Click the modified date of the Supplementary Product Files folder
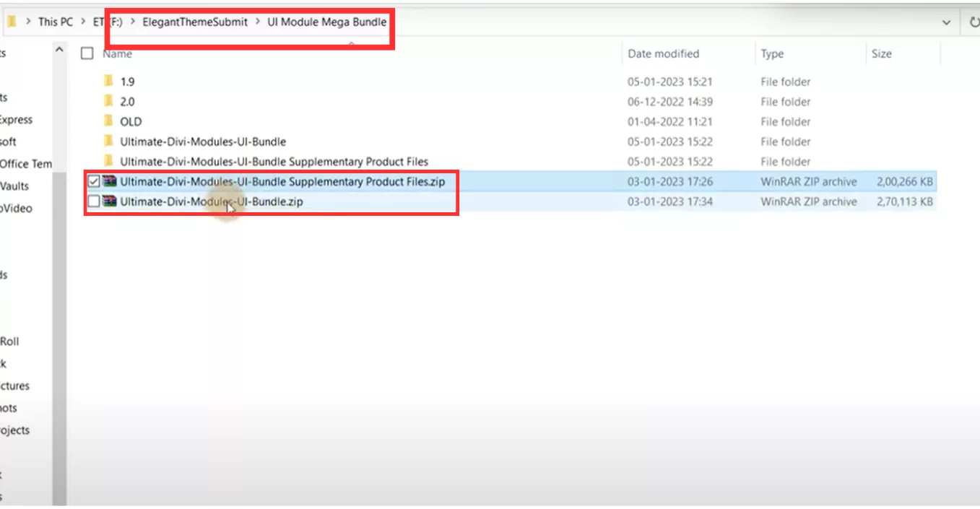 tap(670, 162)
